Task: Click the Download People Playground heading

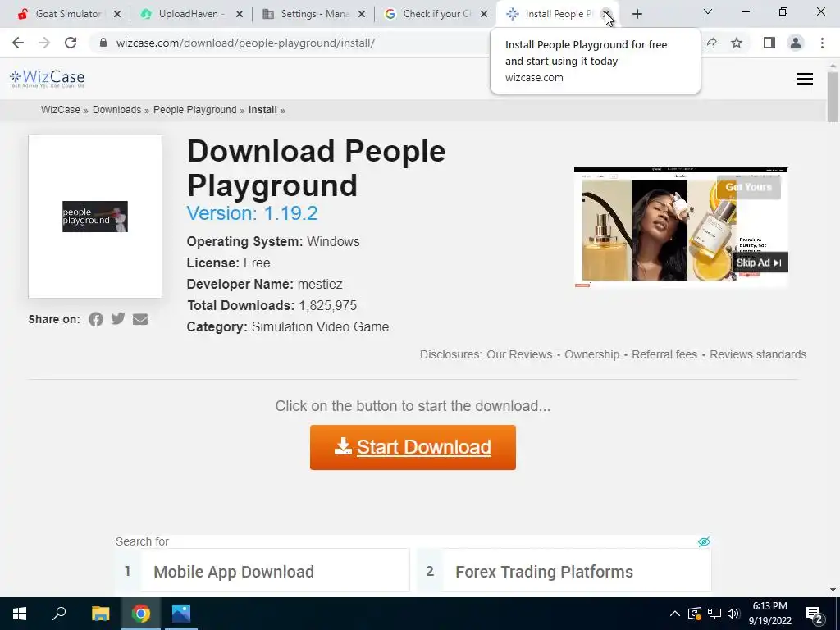Action: pyautogui.click(x=316, y=168)
